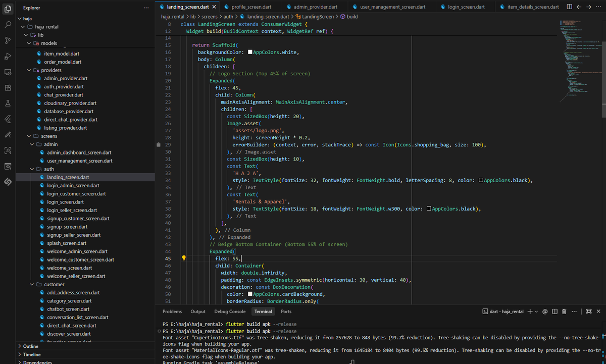The height and width of the screenshot is (364, 606).
Task: Select the dart - haja_rental terminal
Action: coord(503,311)
